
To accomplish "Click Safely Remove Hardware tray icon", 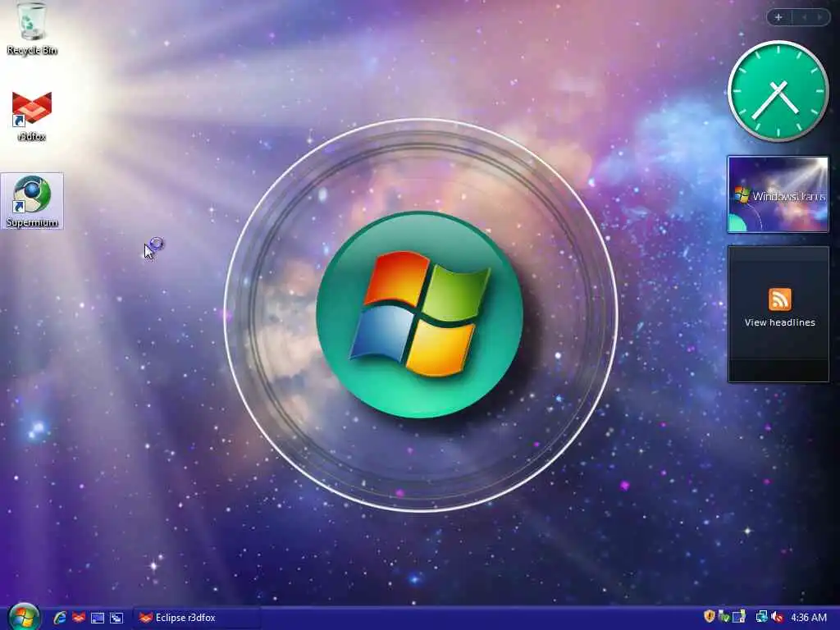I will [x=724, y=617].
